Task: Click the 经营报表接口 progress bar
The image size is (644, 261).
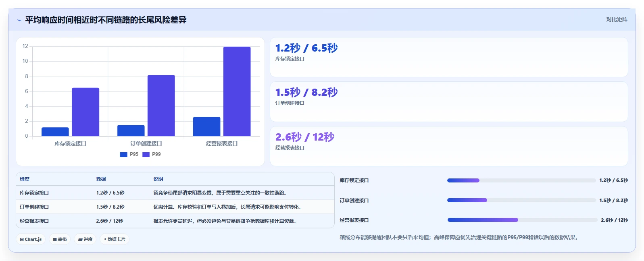Action: 522,220
